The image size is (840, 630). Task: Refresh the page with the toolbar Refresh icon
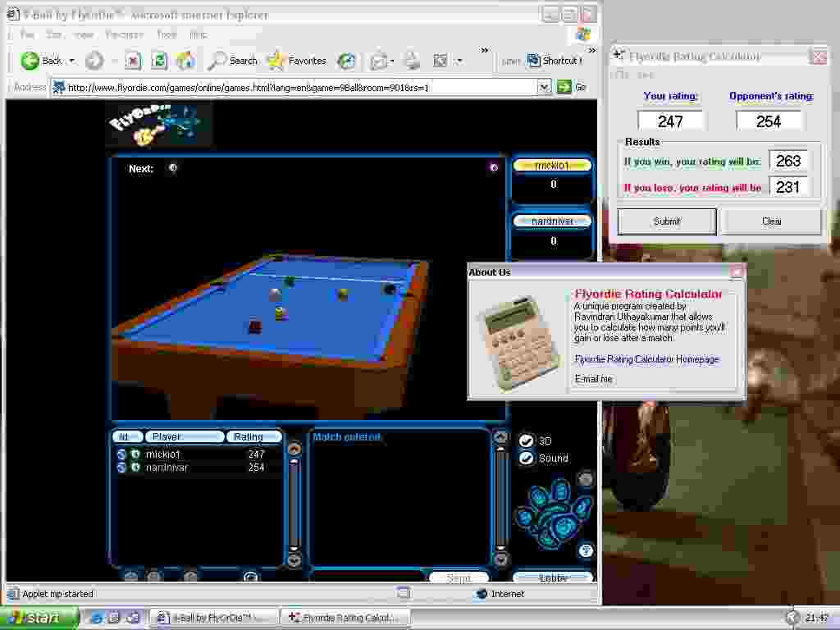(x=159, y=61)
